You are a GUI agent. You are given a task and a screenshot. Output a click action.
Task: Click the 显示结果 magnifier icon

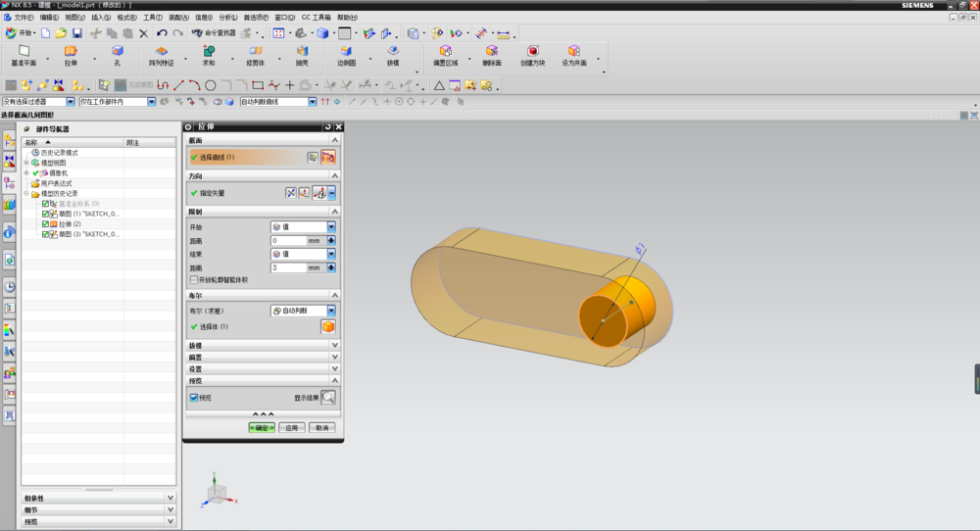(x=328, y=397)
